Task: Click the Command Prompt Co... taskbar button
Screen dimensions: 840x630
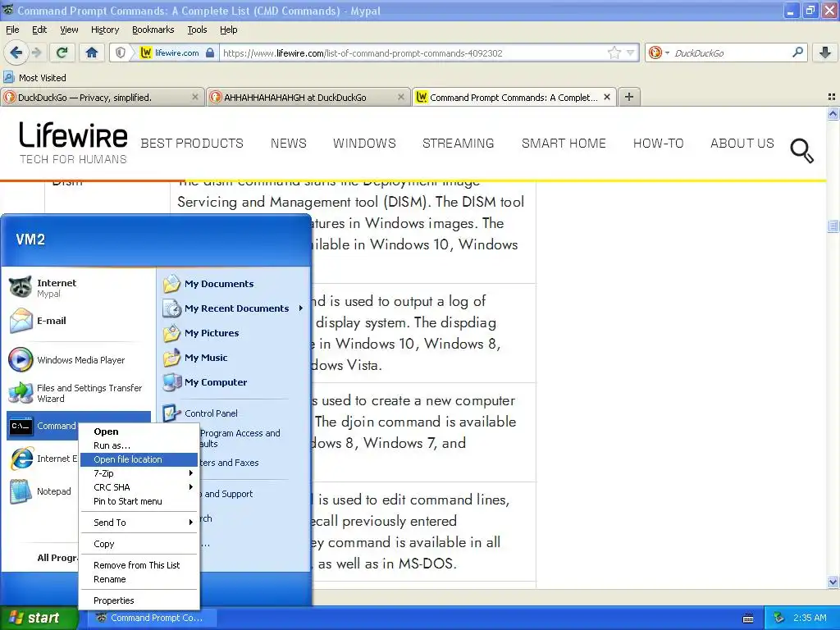Action: [151, 618]
